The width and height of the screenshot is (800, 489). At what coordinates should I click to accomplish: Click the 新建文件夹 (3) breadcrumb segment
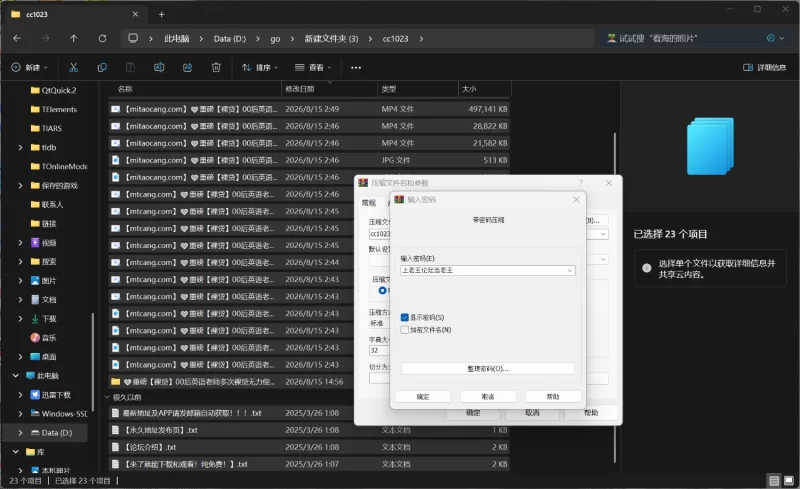(x=331, y=38)
